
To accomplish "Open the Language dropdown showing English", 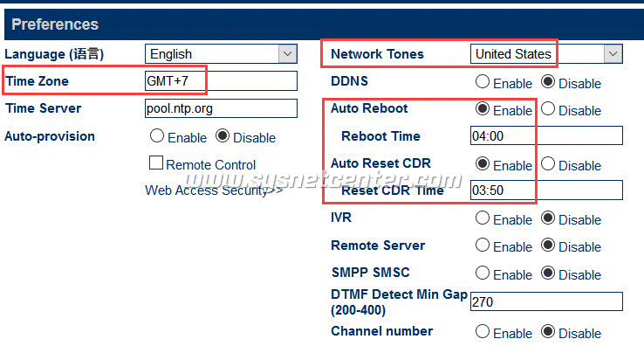I will pos(221,54).
